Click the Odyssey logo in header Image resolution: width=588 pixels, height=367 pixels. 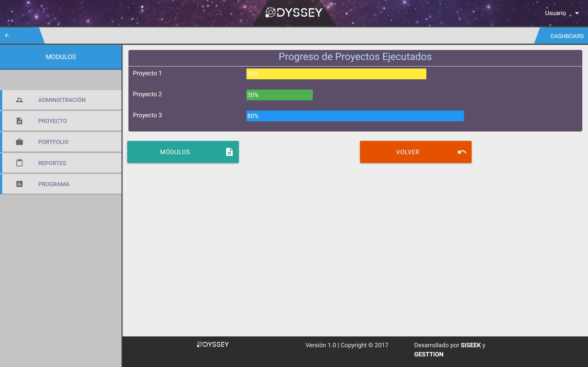(294, 13)
